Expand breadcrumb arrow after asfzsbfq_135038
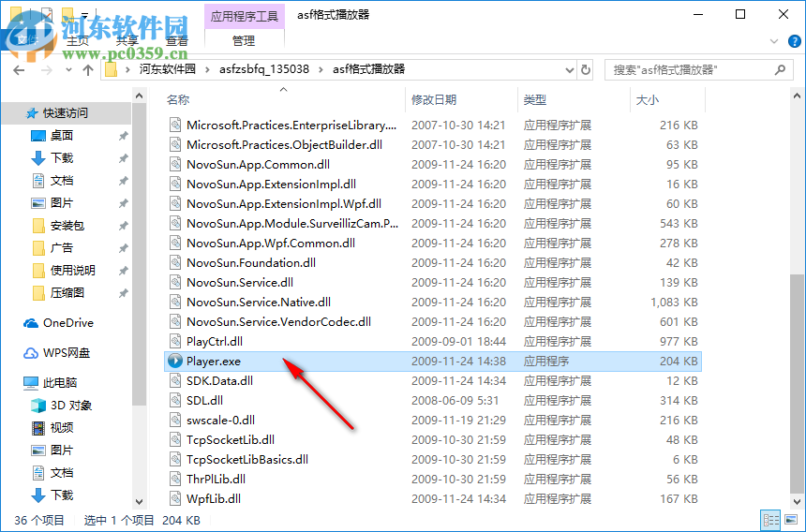The height and width of the screenshot is (532, 806). coord(321,69)
